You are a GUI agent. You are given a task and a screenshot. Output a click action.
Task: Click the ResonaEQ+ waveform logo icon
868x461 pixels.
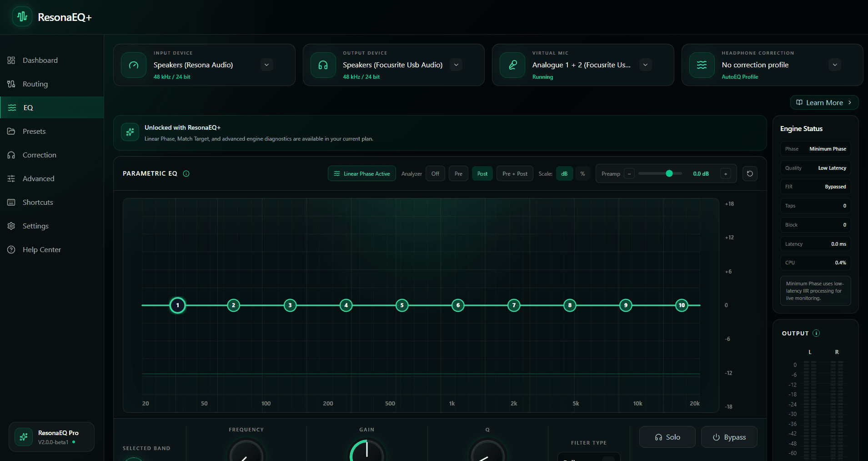pos(22,17)
